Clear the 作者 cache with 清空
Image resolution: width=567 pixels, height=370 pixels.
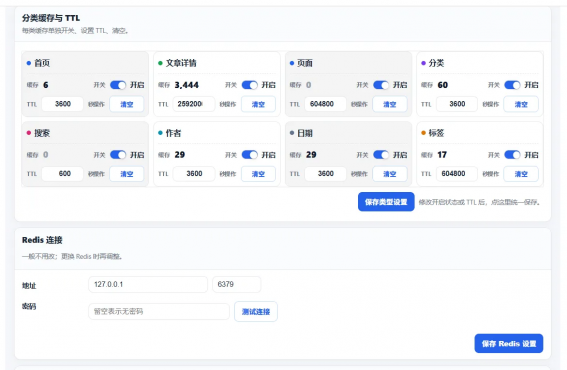258,174
